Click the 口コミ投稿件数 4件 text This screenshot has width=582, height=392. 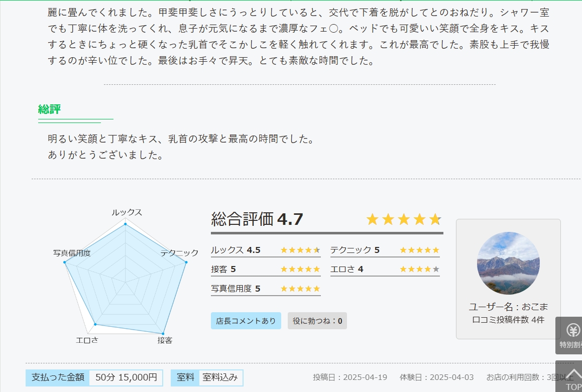[x=508, y=320]
